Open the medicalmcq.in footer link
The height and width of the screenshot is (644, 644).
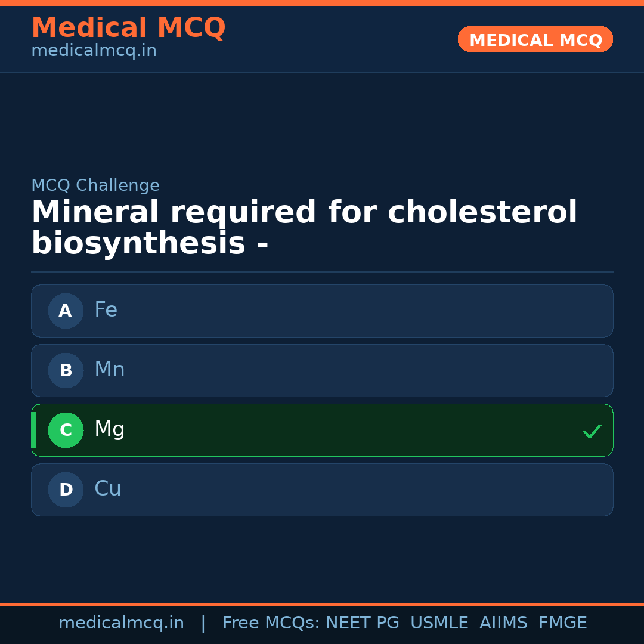[122, 623]
